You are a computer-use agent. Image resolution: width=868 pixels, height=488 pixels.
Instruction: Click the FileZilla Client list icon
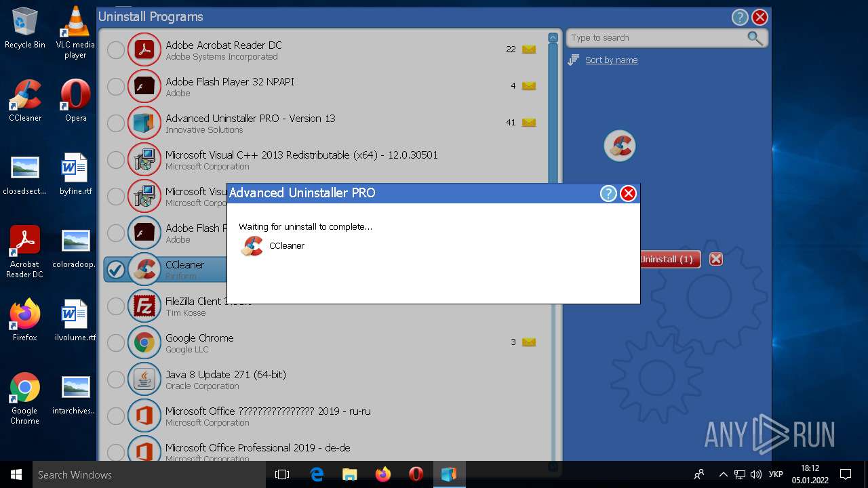coord(144,306)
